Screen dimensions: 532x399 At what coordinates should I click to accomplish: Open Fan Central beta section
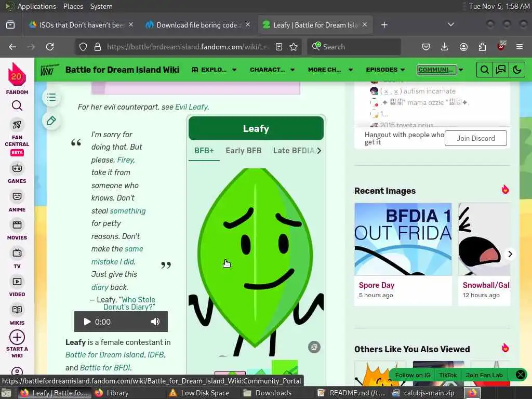[x=17, y=137]
